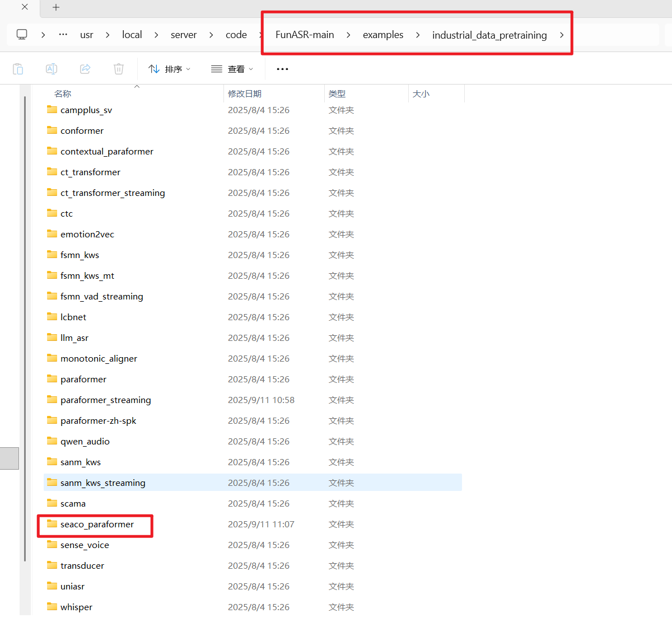672x618 pixels.
Task: Open the 排序 sort dropdown
Action: point(169,69)
